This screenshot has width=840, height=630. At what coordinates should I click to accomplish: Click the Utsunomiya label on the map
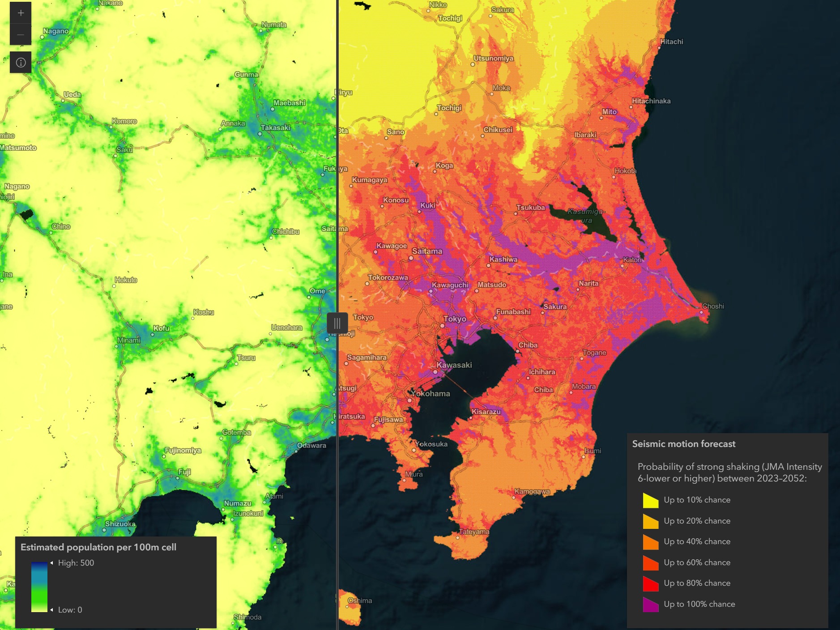493,59
